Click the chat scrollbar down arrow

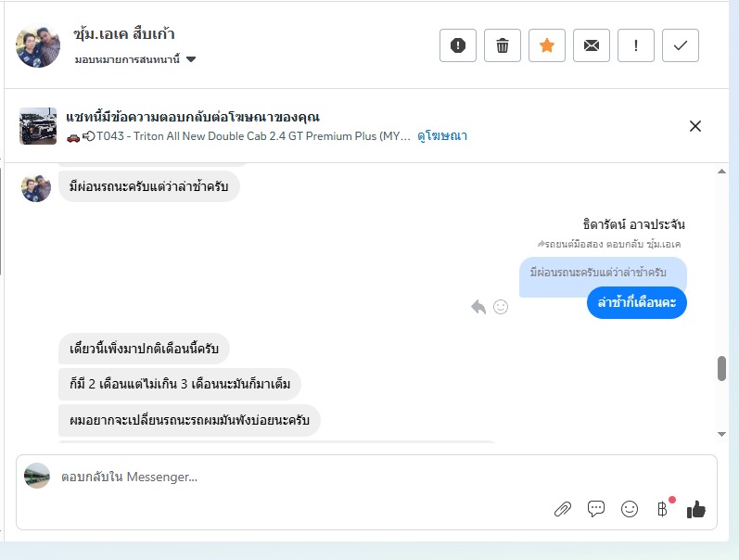pos(722,434)
